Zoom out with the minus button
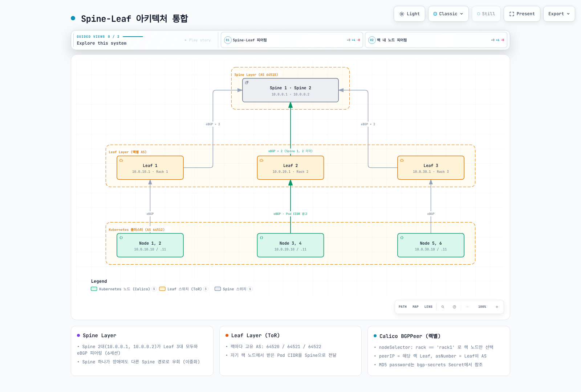Screen dimensions: 581x392 [467, 307]
